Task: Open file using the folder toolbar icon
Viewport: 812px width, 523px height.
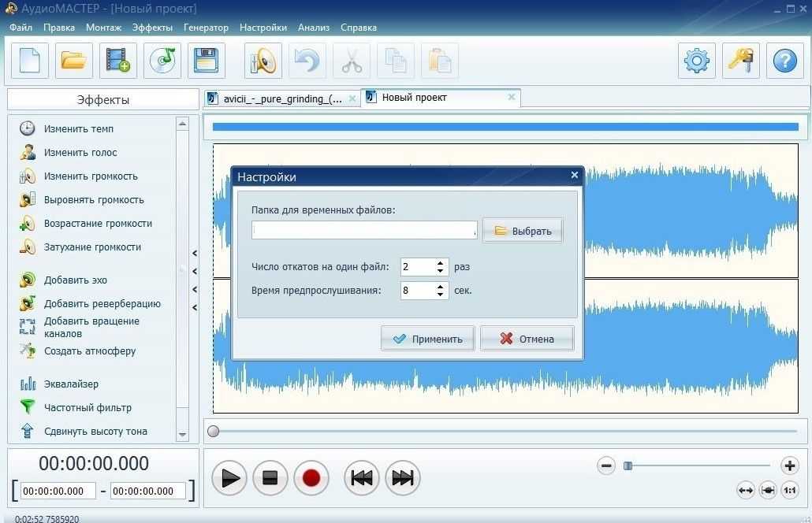Action: click(73, 61)
